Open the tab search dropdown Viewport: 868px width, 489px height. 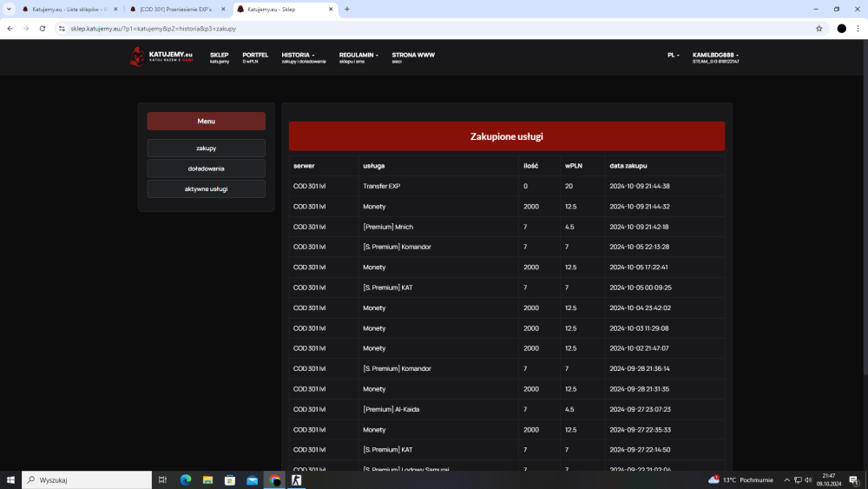[x=9, y=9]
